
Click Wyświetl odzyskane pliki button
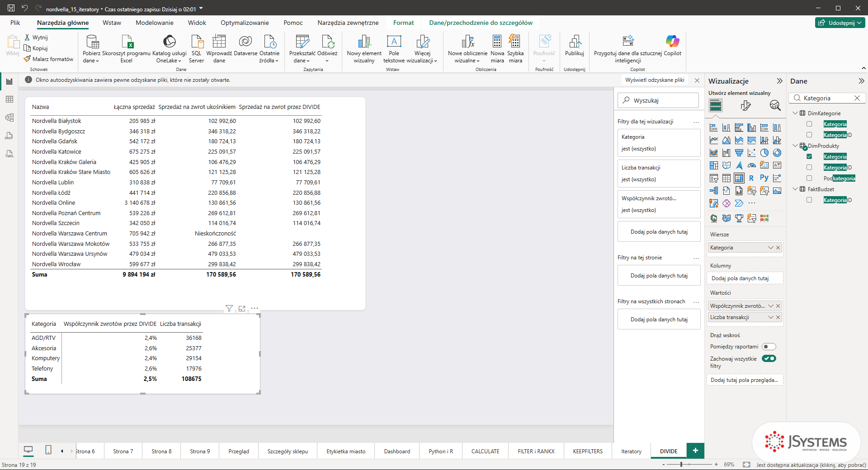655,80
